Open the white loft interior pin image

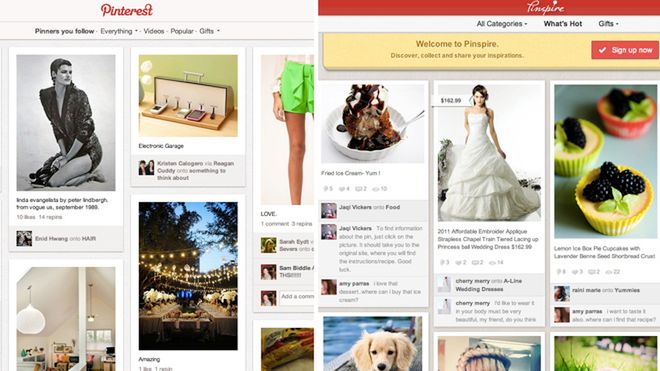click(66, 319)
